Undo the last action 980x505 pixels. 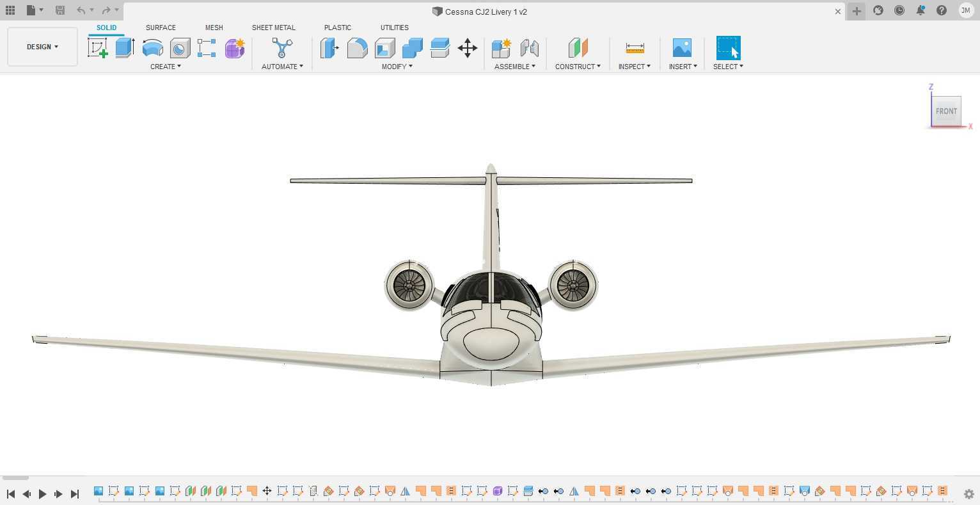coord(81,10)
